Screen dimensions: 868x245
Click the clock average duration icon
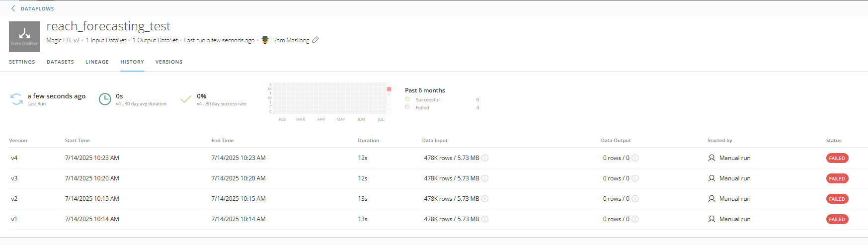click(105, 99)
